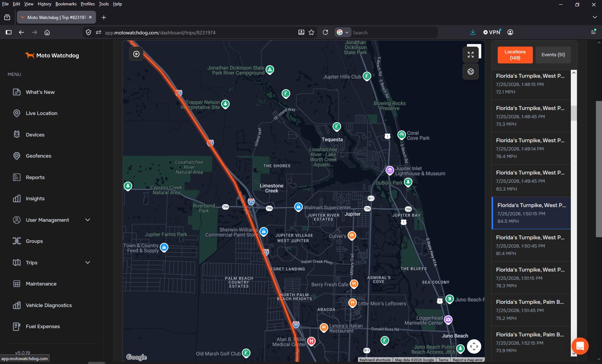The width and height of the screenshot is (602, 364).
Task: Click the Berry Fresh Cafe marker
Action: [354, 284]
